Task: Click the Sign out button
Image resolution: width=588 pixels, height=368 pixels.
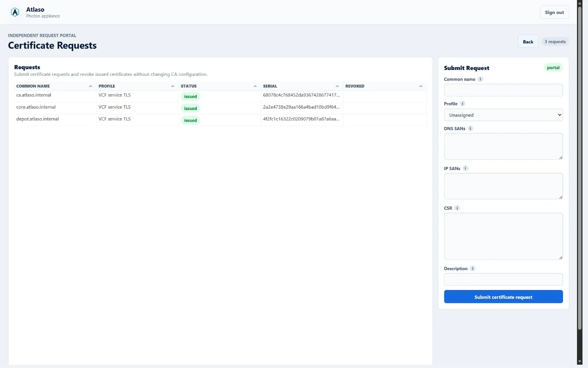Action: click(x=554, y=12)
